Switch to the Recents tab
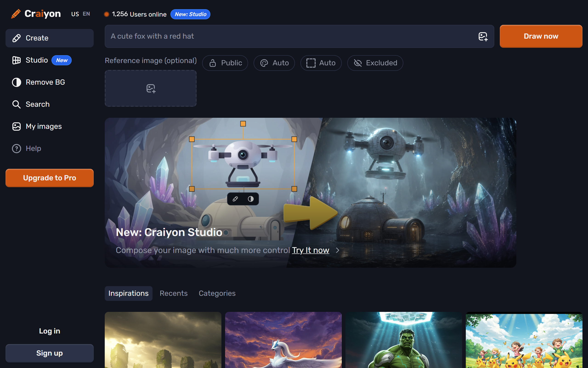Screen dimensions: 588x368 173,293
